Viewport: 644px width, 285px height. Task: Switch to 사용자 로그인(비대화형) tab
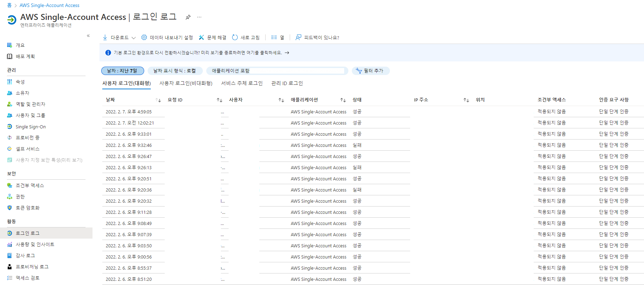[x=186, y=83]
